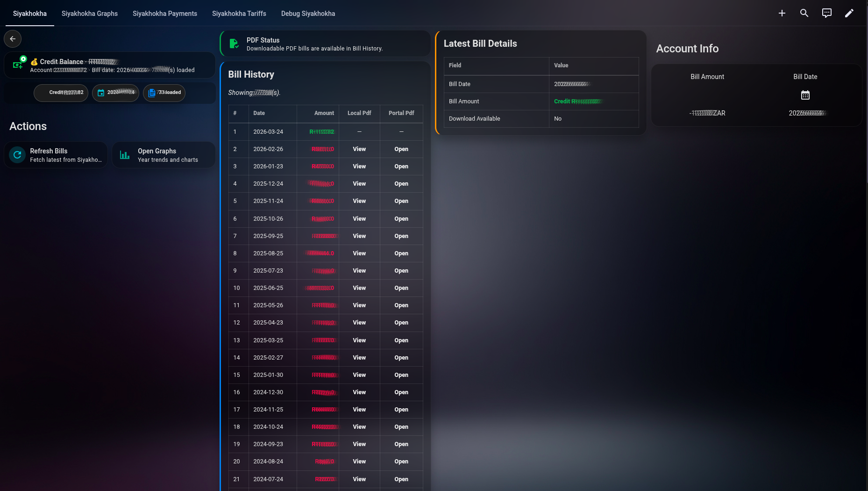View local PDF for 2025-01-30 bill
This screenshot has width=868, height=491.
(x=359, y=375)
